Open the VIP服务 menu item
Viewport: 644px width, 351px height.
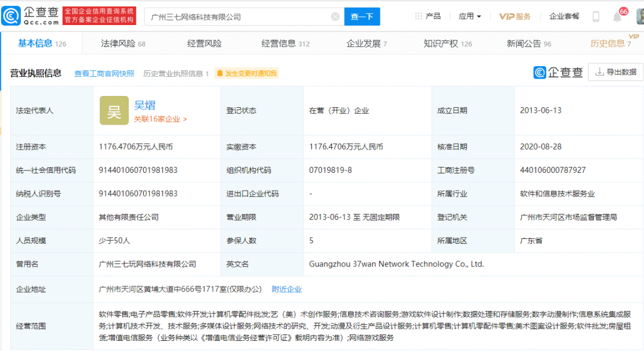pos(515,17)
